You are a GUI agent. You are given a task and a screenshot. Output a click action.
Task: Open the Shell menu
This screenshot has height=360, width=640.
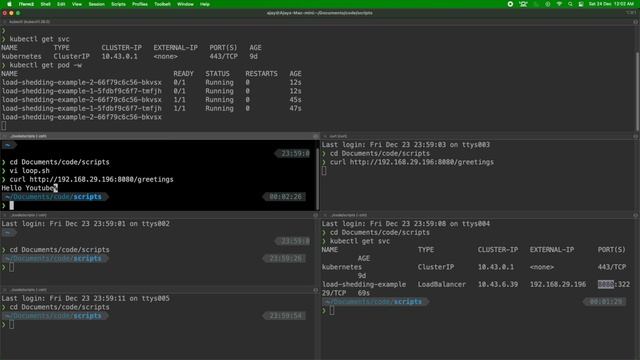45,4
